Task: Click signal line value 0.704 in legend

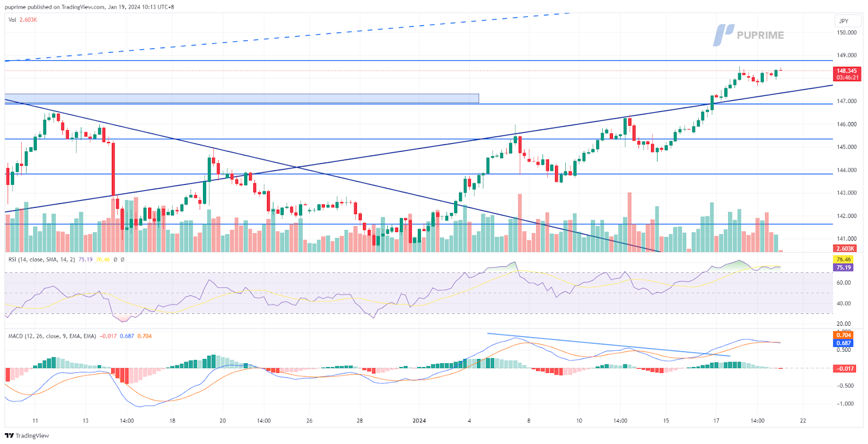Action: [144, 336]
